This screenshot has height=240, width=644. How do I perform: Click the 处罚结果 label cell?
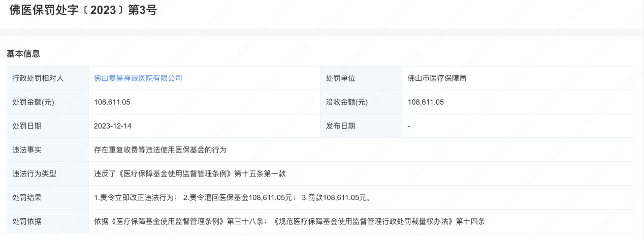(x=47, y=198)
